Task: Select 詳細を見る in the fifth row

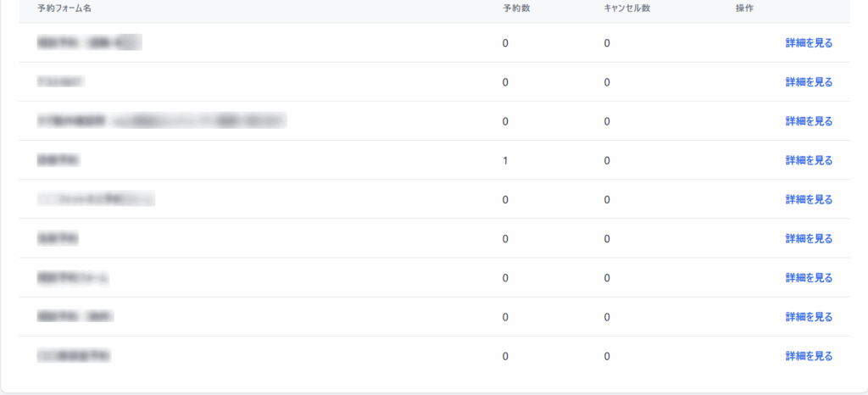Action: 809,199
